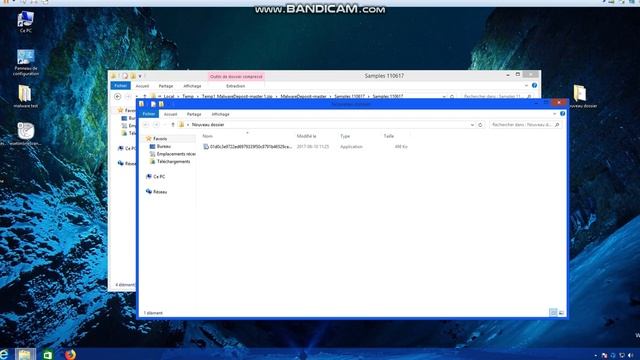
Task: Click the up arrow in Nouveau dossier window
Action: (173, 124)
